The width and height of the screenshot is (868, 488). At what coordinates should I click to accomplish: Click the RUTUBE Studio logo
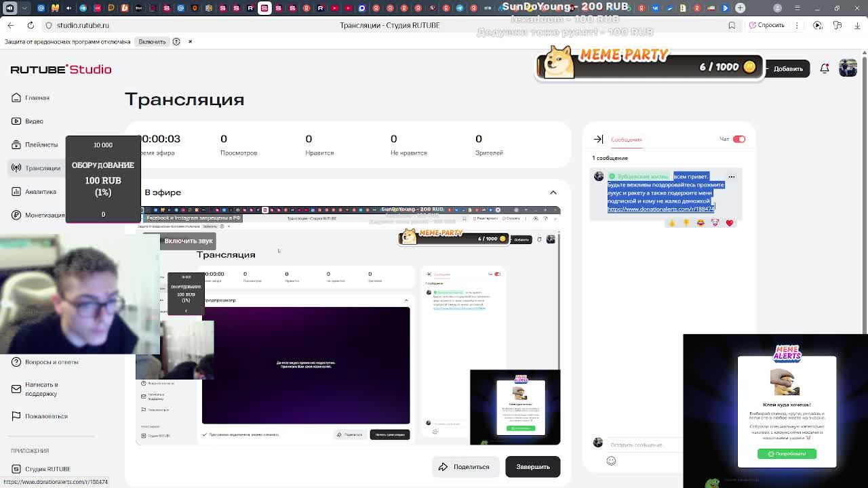pos(61,69)
